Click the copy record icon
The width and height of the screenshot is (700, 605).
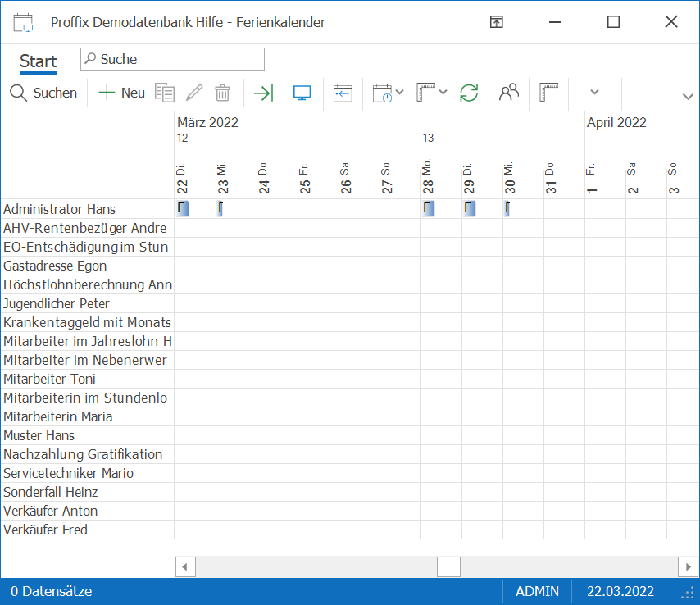click(164, 93)
